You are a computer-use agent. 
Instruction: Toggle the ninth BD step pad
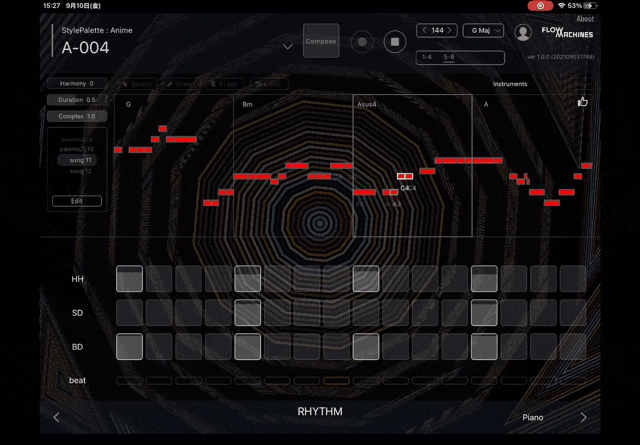point(366,347)
